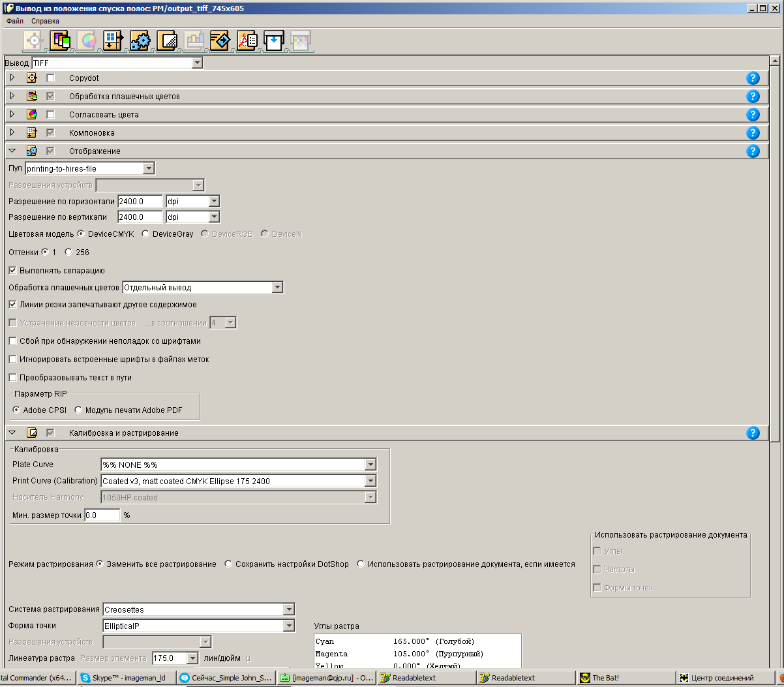Viewport: 784px width, 687px height.
Task: Open the Пул printing-to-hires-file dropdown
Action: [149, 168]
